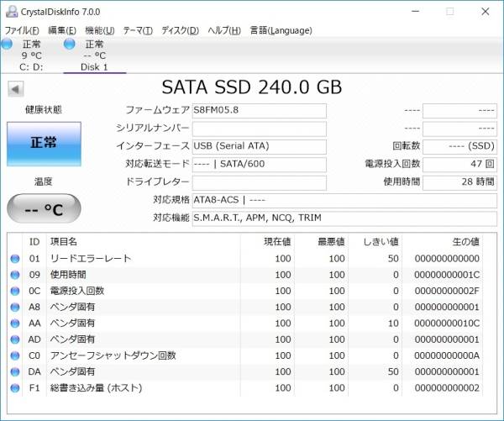Open the 編集(E) menu
This screenshot has width=504, height=421.
(62, 30)
